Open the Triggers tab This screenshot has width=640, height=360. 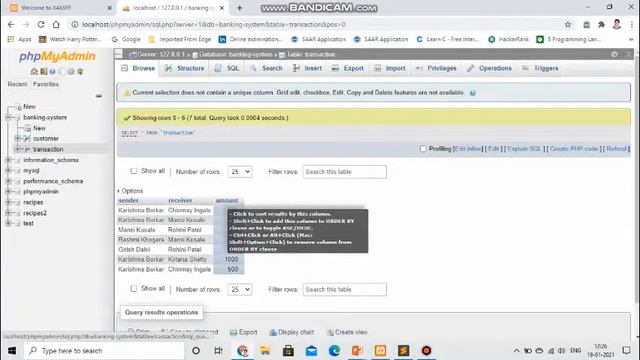(540, 68)
